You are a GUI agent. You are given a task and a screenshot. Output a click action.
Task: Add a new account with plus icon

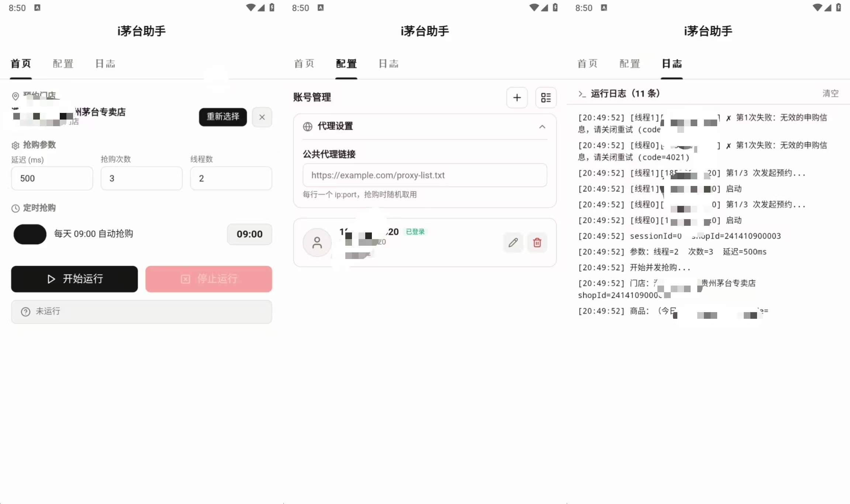coord(517,97)
